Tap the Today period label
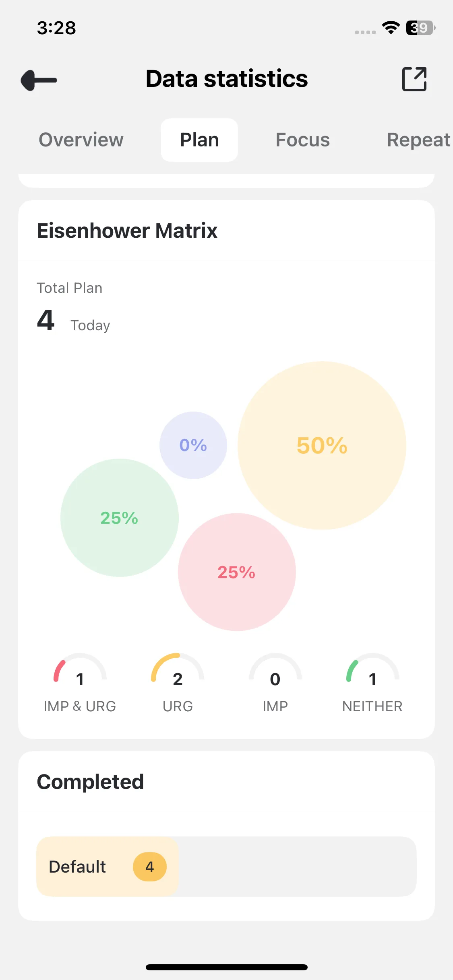This screenshot has height=980, width=453. tap(90, 325)
